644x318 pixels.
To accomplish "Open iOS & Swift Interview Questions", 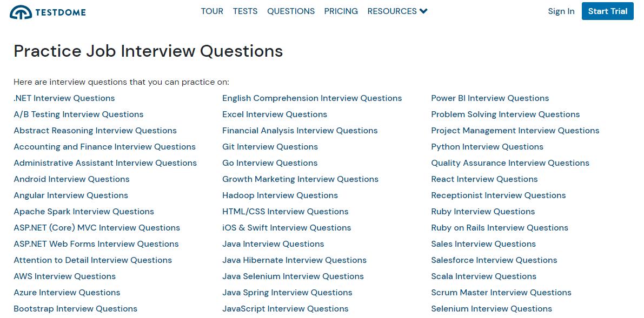I will coord(287,228).
